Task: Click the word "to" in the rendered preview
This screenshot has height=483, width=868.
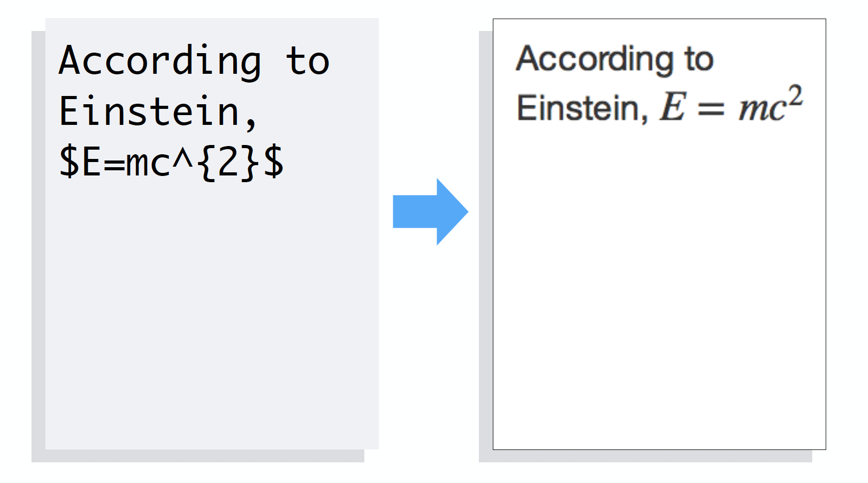Action: coord(699,59)
